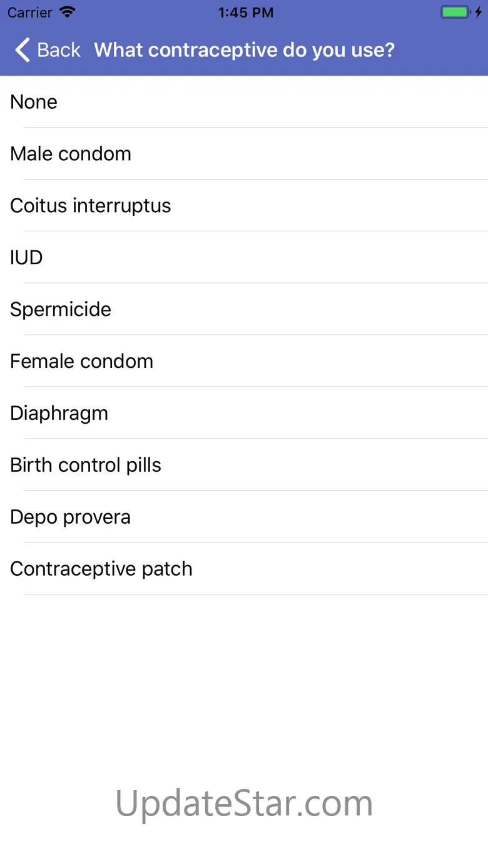
Task: Tap the Back chevron arrow icon
Action: [23, 50]
